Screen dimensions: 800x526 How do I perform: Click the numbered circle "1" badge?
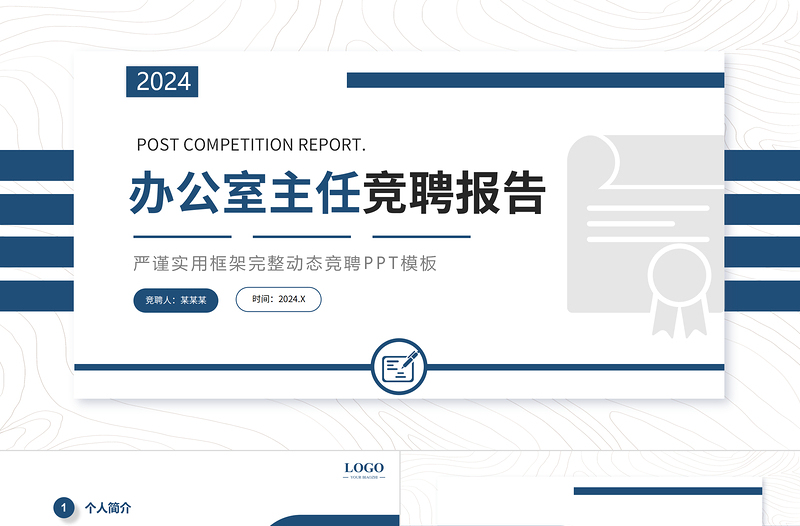(x=63, y=508)
